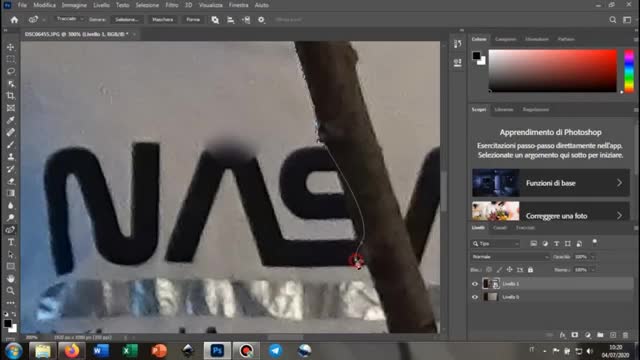Select the Move tool
The image size is (640, 360).
(11, 47)
